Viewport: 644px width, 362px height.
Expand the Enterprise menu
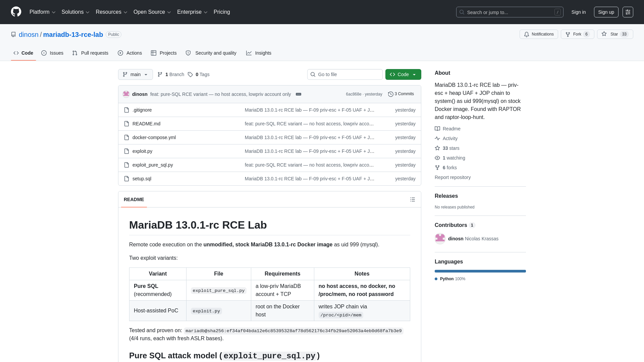tap(192, 12)
